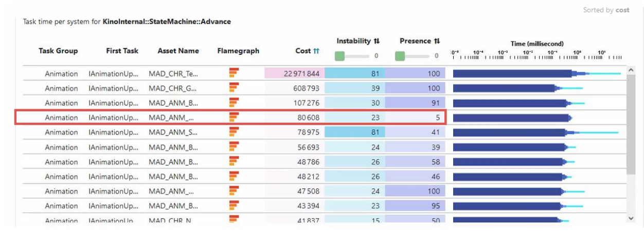Open flamegraph for the 22971844 cost row

point(234,73)
